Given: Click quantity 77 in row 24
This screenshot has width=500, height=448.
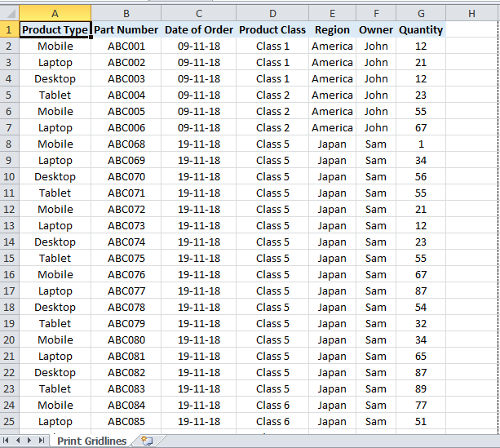Looking at the screenshot, I should pos(421,405).
